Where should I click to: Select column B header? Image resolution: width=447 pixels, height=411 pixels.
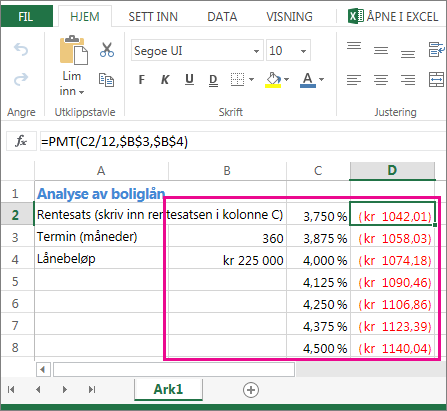pyautogui.click(x=227, y=171)
